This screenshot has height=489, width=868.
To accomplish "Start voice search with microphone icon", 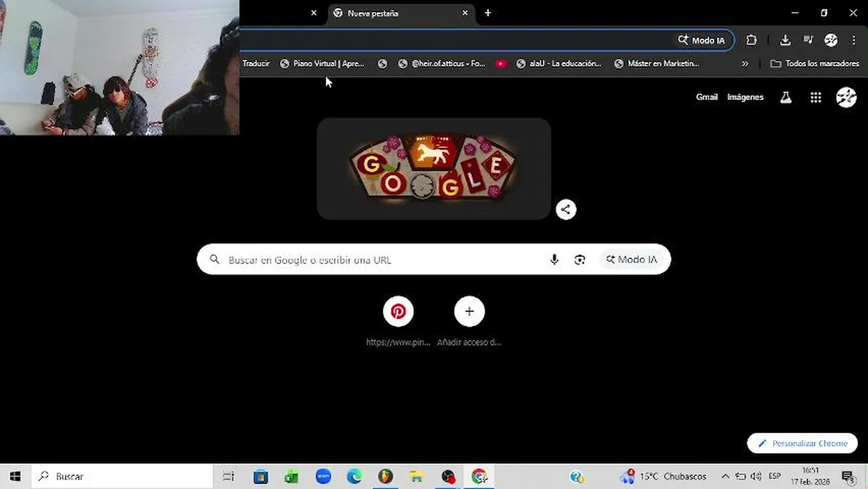I will click(554, 259).
